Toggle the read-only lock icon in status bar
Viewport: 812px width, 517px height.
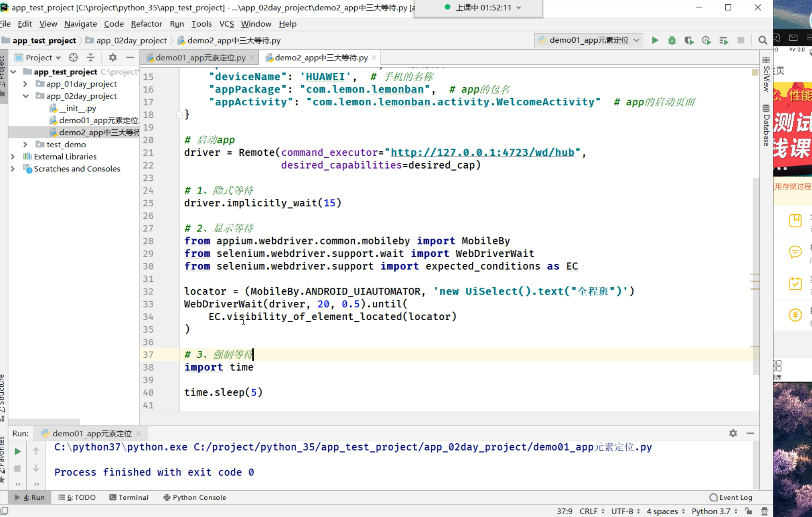pos(748,511)
